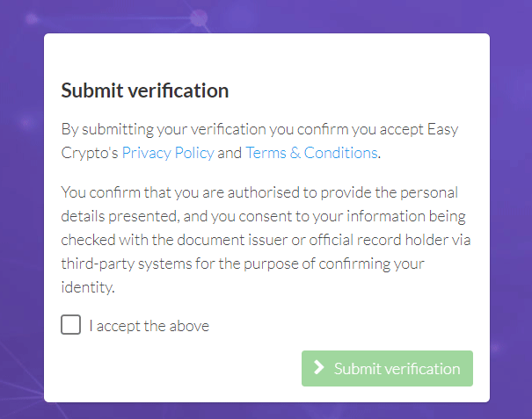This screenshot has width=532, height=419.
Task: Click the 'Submit verification' heading
Action: click(144, 90)
